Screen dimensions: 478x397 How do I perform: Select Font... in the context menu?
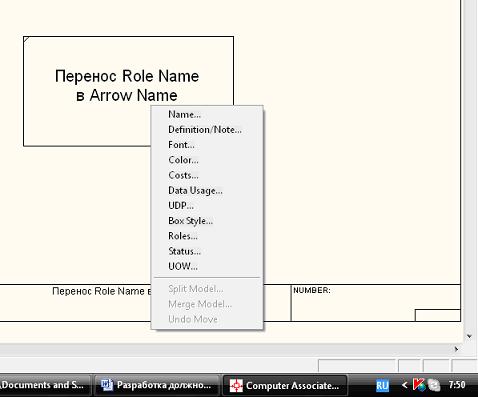coord(207,145)
